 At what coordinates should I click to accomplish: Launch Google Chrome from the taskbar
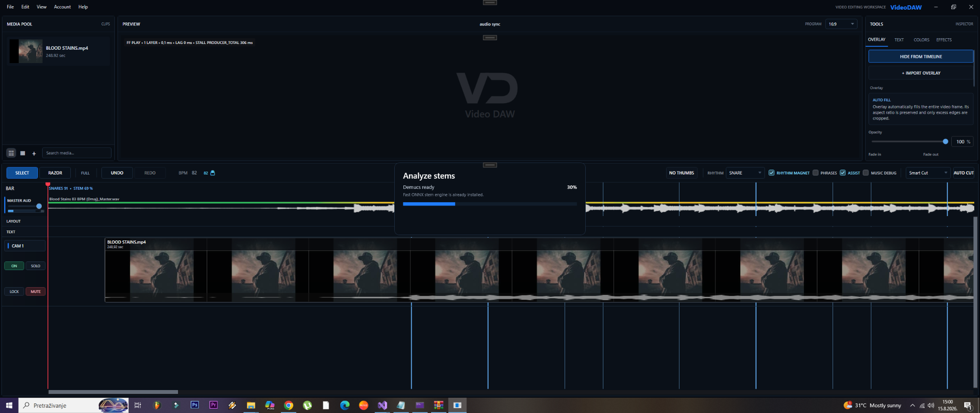(289, 405)
